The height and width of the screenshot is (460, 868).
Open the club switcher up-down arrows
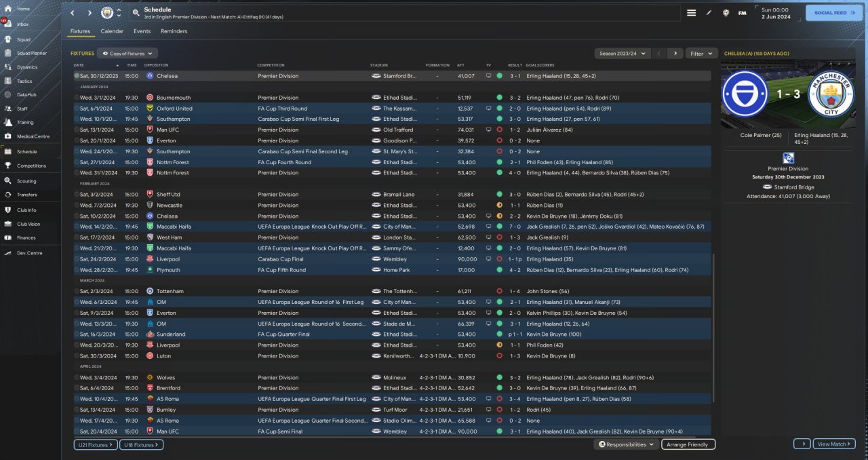(x=119, y=13)
